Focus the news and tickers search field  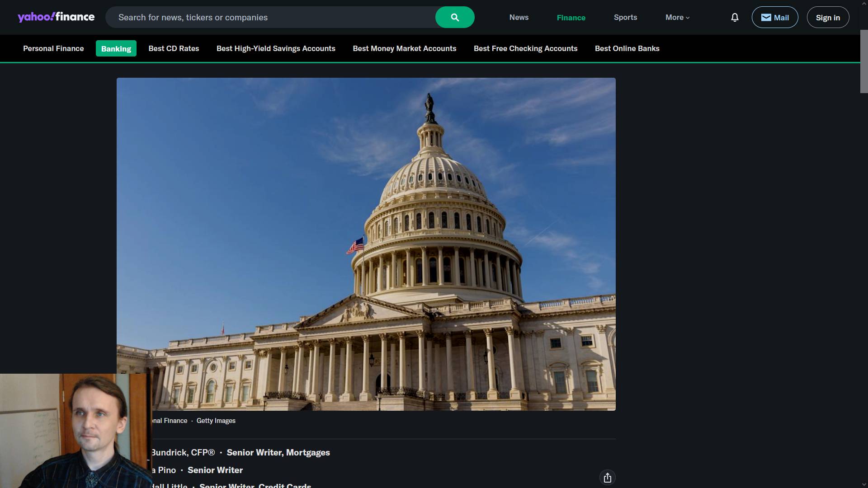pyautogui.click(x=271, y=17)
